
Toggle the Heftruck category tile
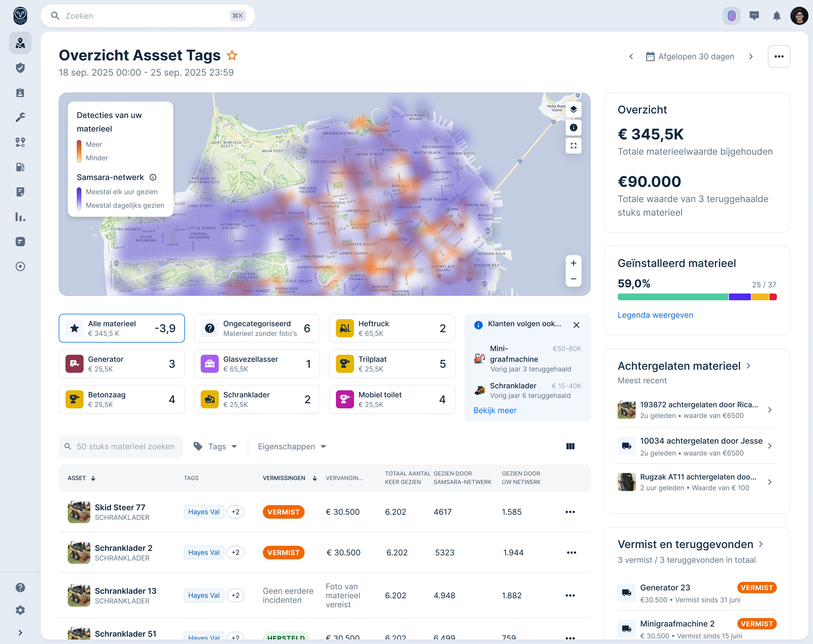tap(392, 328)
